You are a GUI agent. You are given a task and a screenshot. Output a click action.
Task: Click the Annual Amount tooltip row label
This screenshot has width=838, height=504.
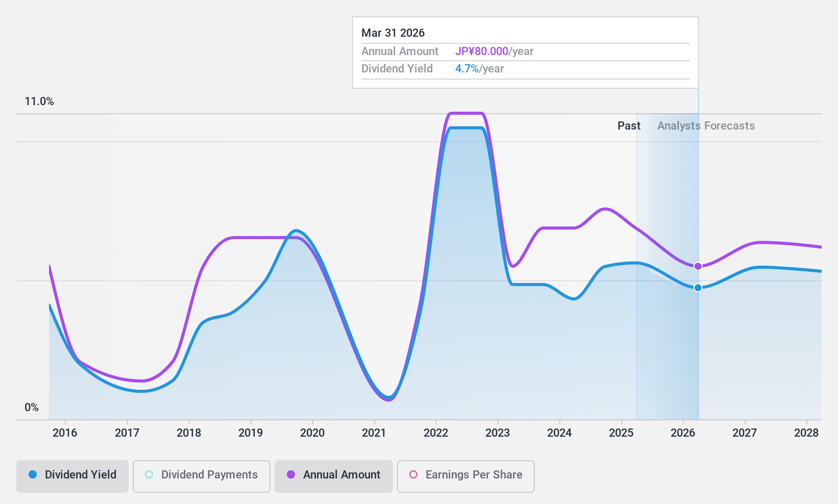pos(400,52)
